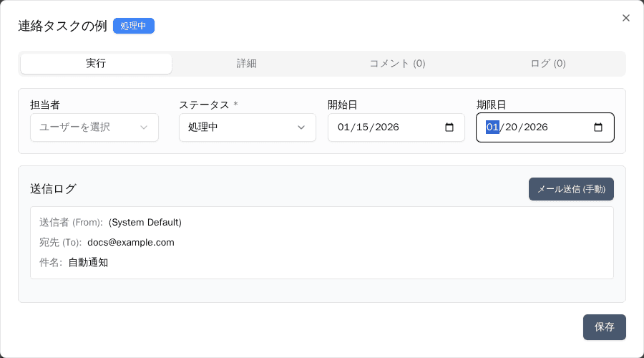Click the 自動通知 subject text
The height and width of the screenshot is (358, 644).
coord(88,263)
